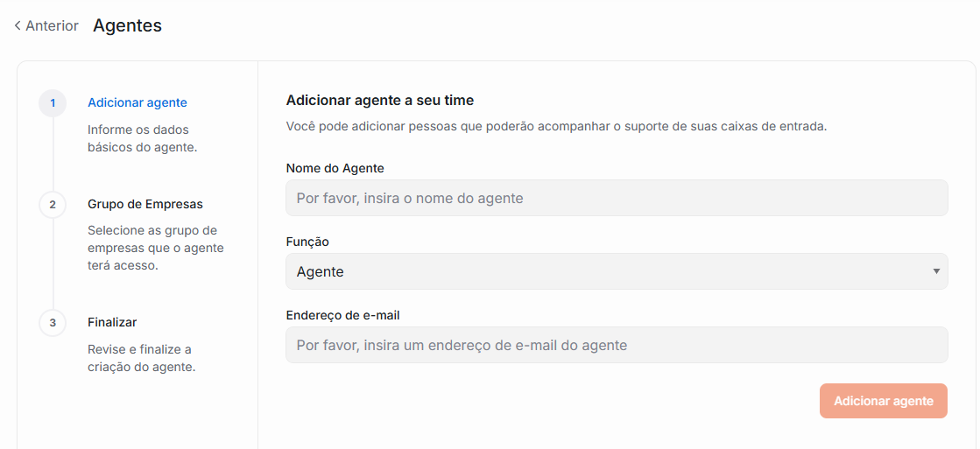The height and width of the screenshot is (449, 980).
Task: Click the step 1 circle indicator
Action: pyautogui.click(x=53, y=103)
